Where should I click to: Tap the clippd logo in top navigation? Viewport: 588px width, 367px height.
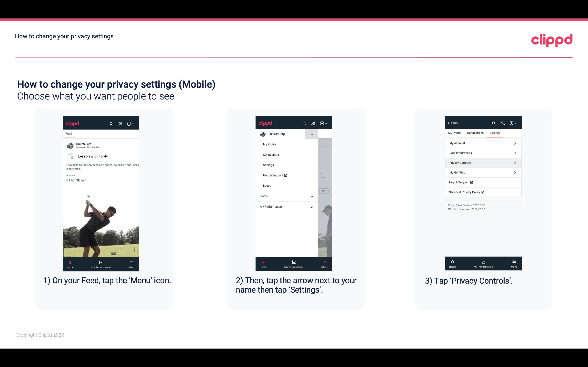(x=551, y=39)
